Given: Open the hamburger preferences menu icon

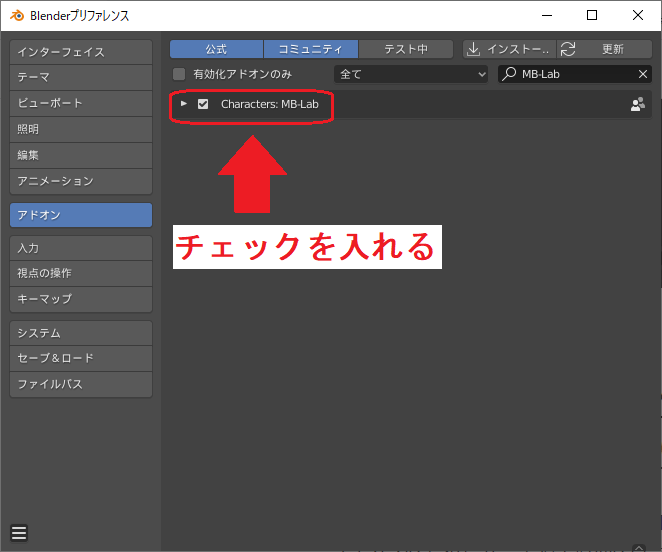Looking at the screenshot, I should 19,533.
